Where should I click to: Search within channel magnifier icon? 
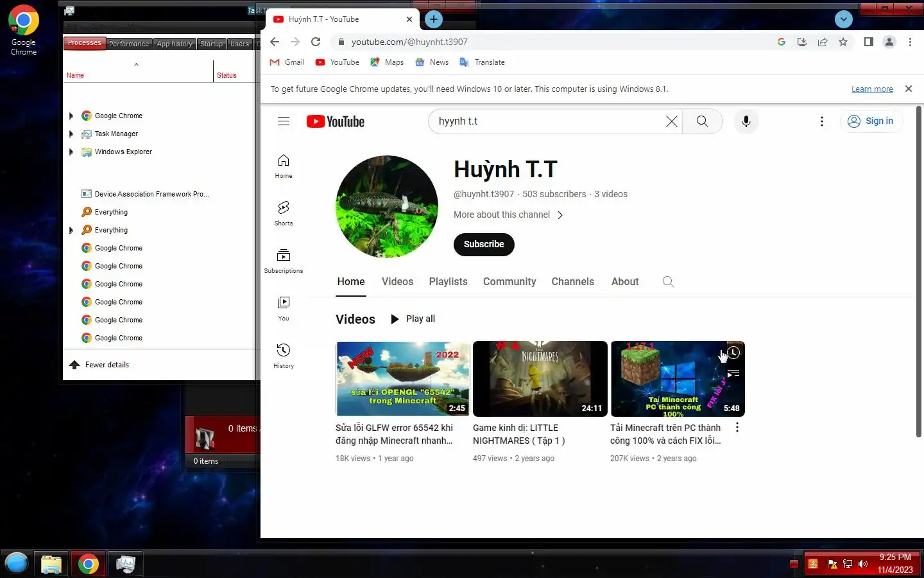(x=668, y=282)
